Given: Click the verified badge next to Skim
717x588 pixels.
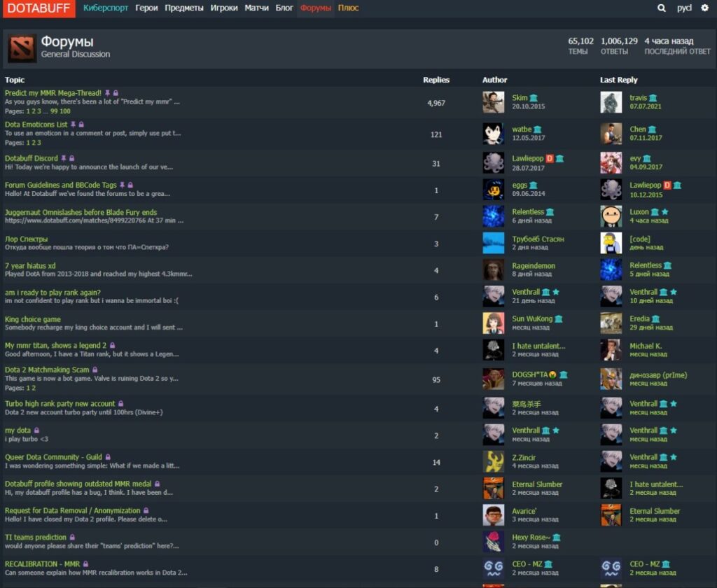Looking at the screenshot, I should [x=535, y=98].
